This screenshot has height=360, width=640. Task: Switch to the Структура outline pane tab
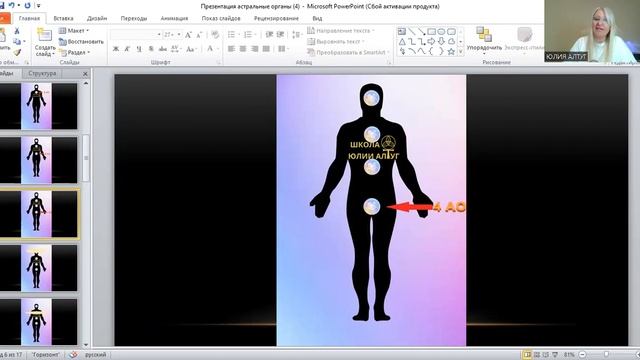(x=42, y=73)
